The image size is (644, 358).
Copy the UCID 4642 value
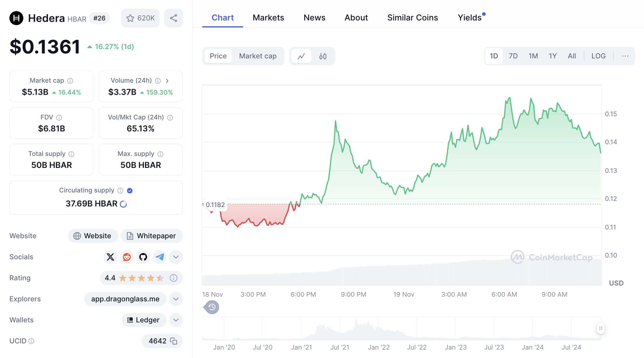pos(174,341)
